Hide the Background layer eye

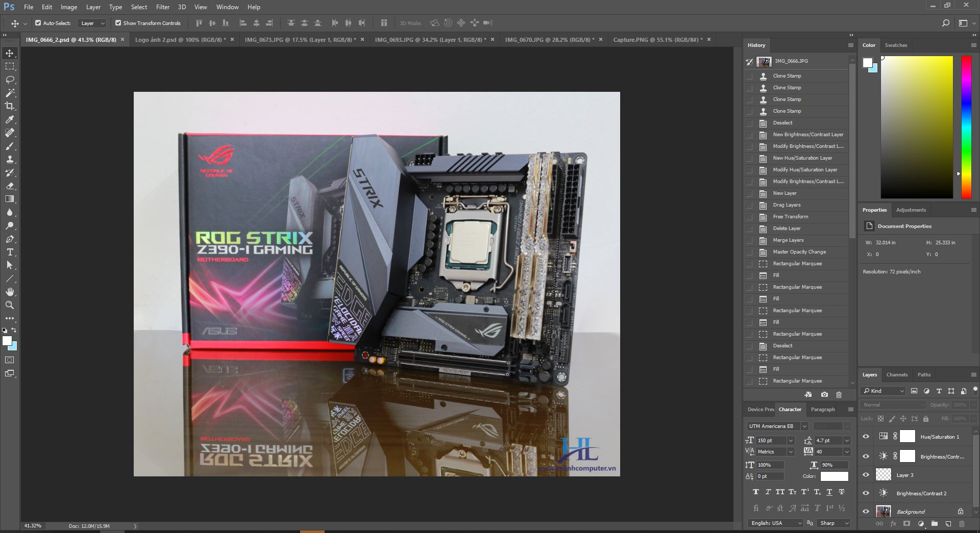click(x=866, y=512)
